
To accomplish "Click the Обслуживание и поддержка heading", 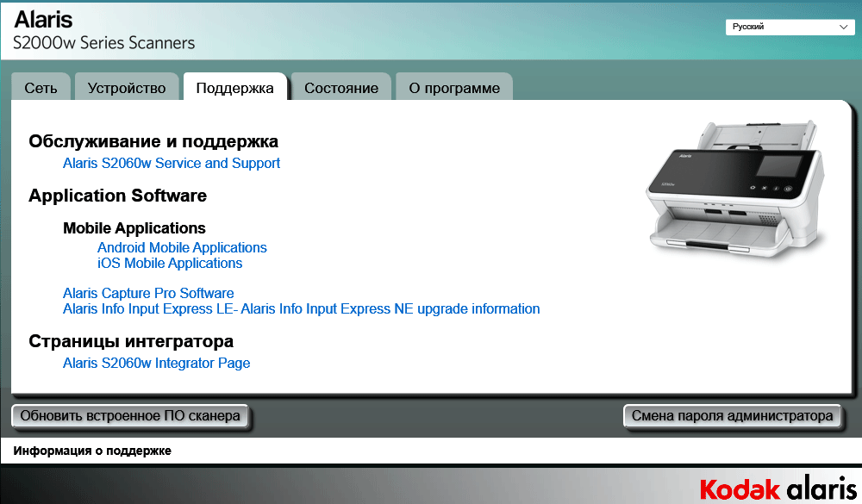I will 153,141.
